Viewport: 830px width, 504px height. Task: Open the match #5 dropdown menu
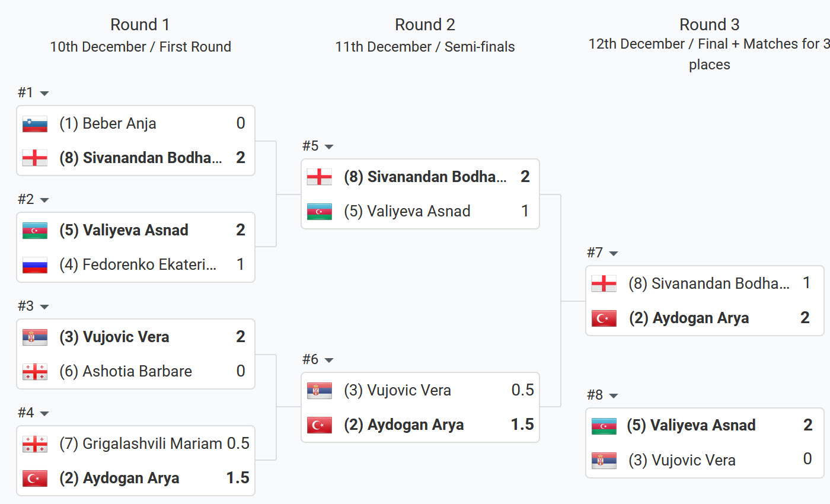click(x=329, y=147)
